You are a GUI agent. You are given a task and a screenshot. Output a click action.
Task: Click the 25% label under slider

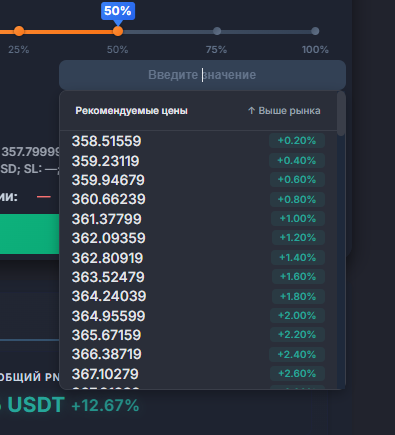point(19,50)
